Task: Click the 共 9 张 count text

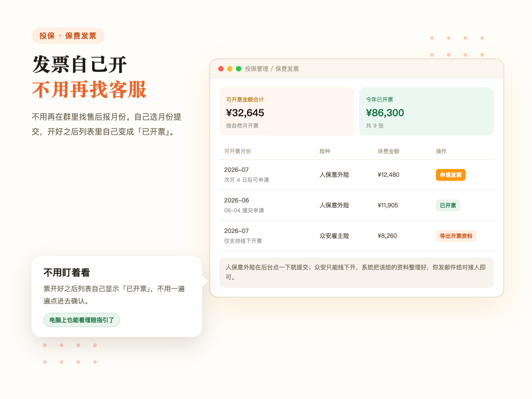Action: 374,126
